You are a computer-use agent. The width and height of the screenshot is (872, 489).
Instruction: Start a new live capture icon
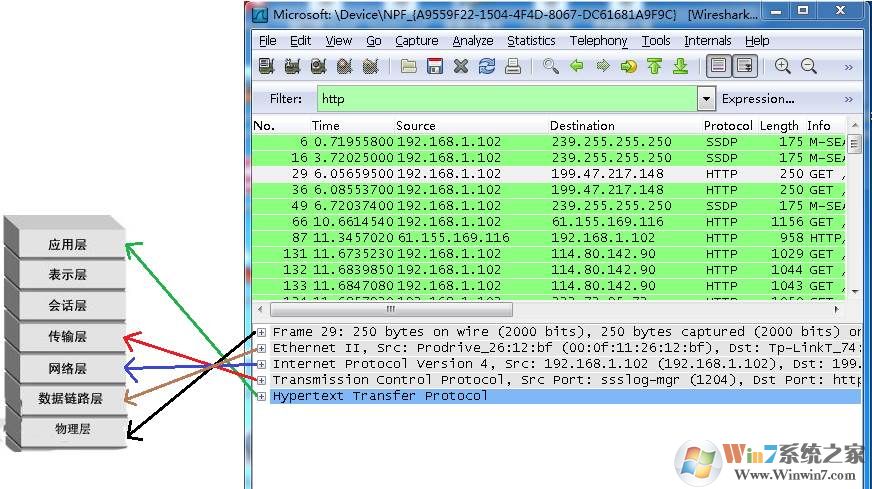[x=318, y=67]
